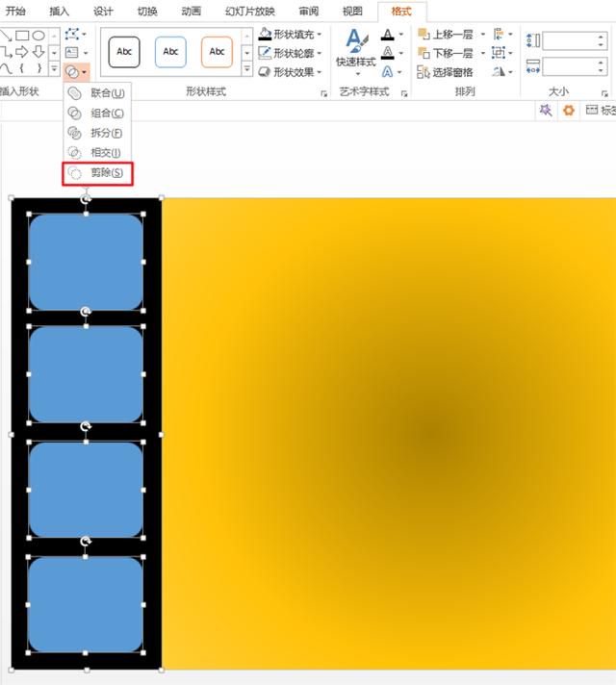Pick the down arrow shape
616x685 pixels.
tap(38, 52)
